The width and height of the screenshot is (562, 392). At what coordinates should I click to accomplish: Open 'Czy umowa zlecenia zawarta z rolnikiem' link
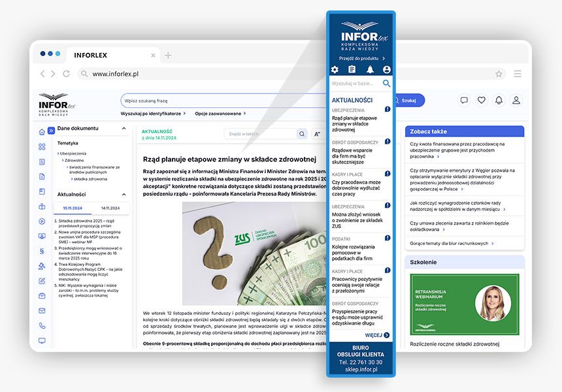[x=459, y=226]
